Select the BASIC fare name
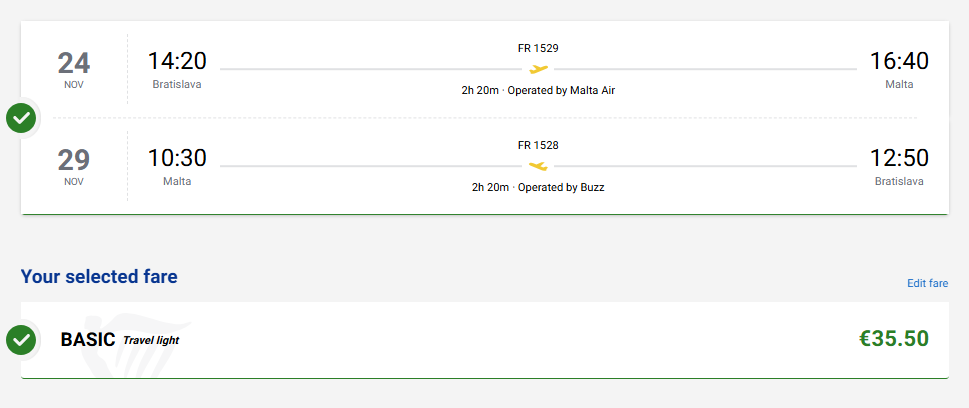This screenshot has width=969, height=408. tap(88, 340)
